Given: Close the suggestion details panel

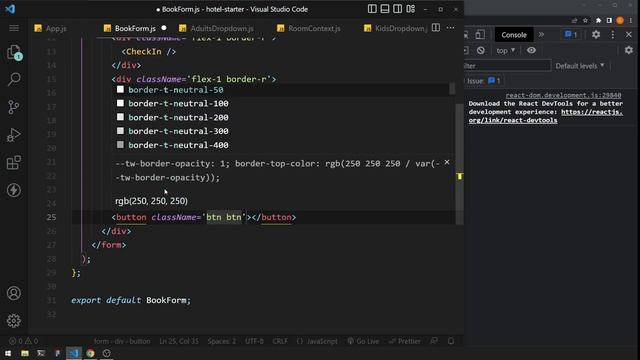Looking at the screenshot, I should pyautogui.click(x=447, y=162).
